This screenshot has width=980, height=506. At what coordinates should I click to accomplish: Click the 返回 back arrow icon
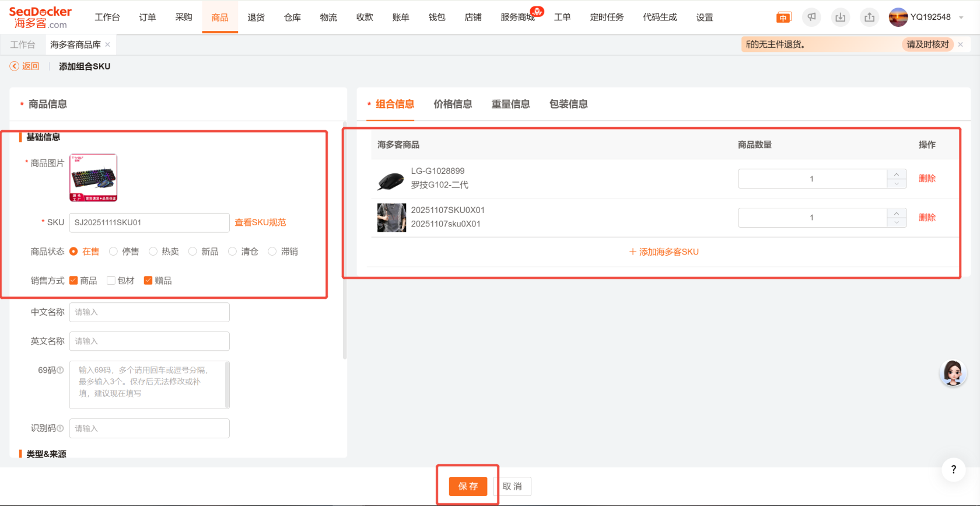click(15, 67)
